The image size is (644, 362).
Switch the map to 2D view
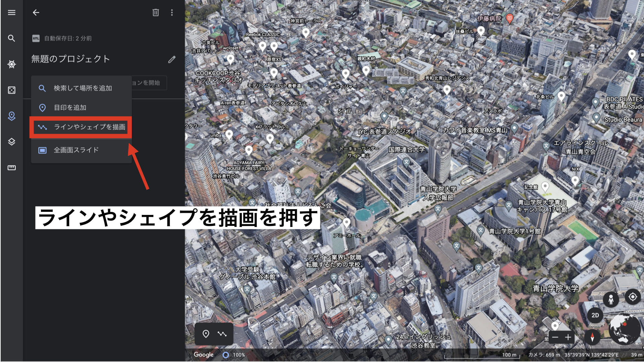(595, 315)
